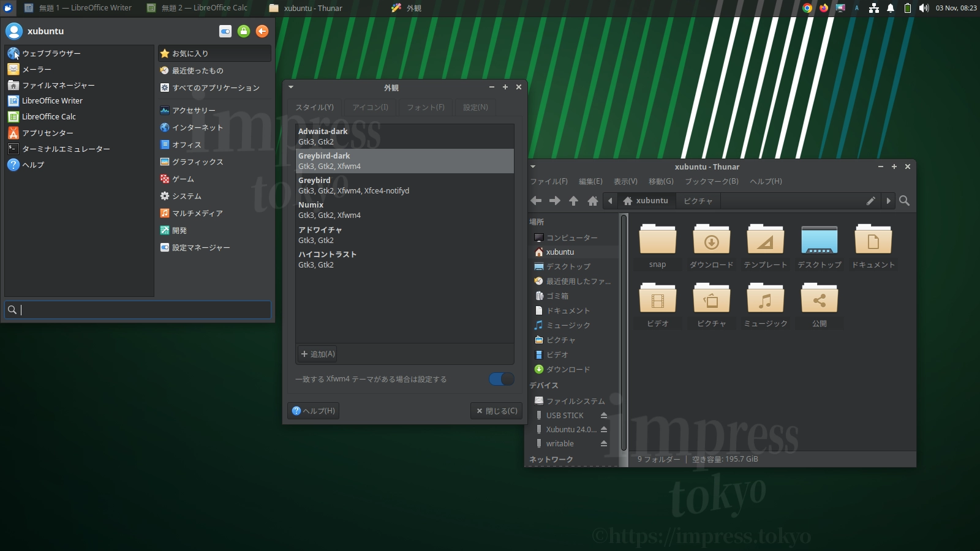Click 閉じる(C) button in 外観 dialog
Screen dimensions: 980x551
click(496, 411)
